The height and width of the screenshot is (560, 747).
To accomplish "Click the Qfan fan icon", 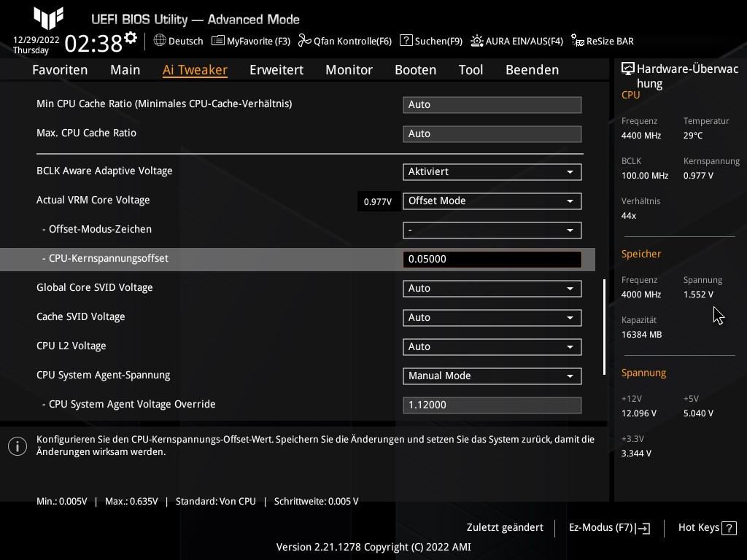I will [304, 41].
